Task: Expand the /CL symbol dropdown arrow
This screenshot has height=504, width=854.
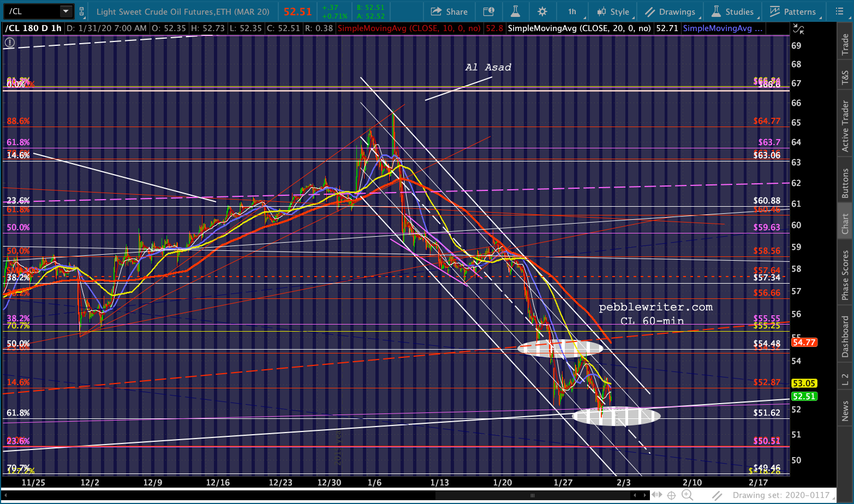Action: coord(65,11)
